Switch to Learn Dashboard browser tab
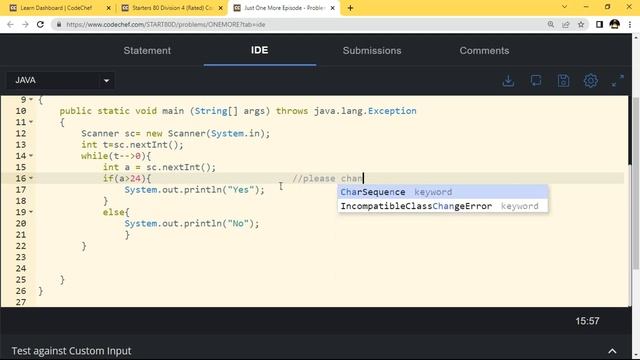The width and height of the screenshot is (640, 360). pyautogui.click(x=57, y=8)
